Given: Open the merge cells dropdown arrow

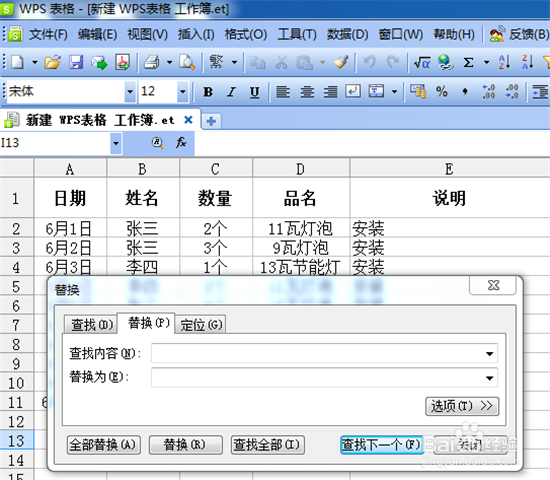Looking at the screenshot, I should pos(395,92).
